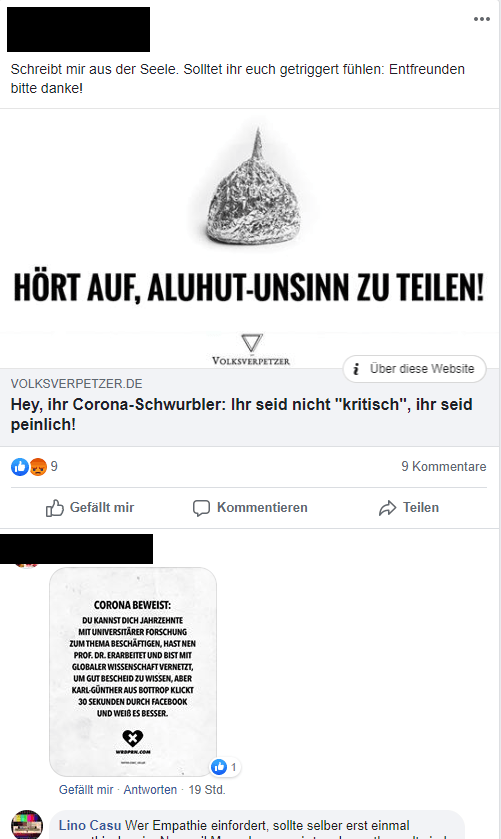Click the Kommentieren speech bubble icon

201,508
